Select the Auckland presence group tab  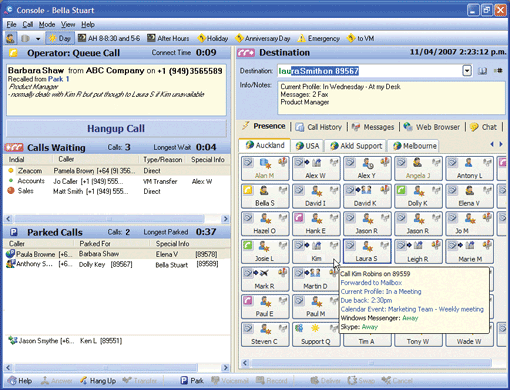click(x=265, y=145)
